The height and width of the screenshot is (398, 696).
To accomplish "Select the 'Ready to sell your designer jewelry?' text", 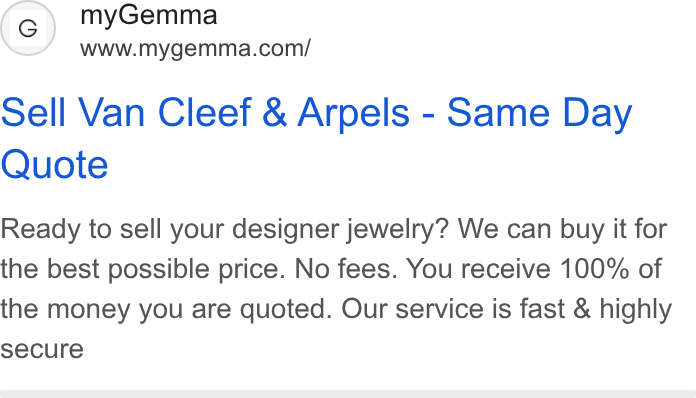I will pyautogui.click(x=225, y=230).
